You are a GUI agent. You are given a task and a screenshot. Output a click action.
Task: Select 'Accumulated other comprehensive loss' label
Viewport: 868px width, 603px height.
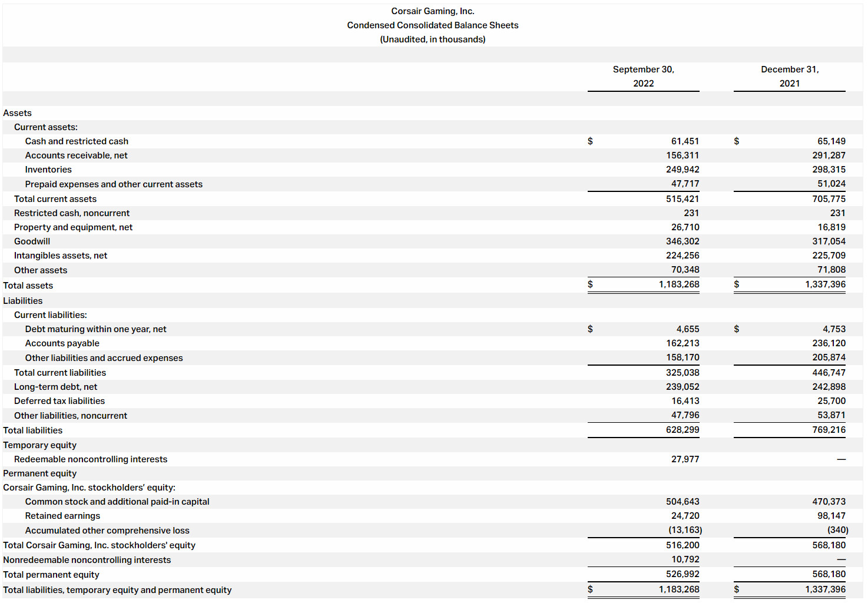(x=107, y=531)
